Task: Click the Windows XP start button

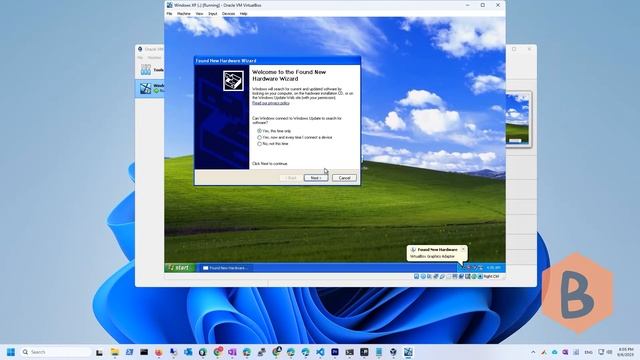Action: click(179, 268)
